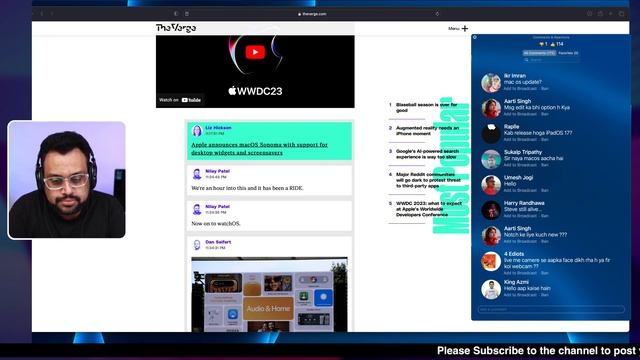Click the Safari downloads icon
The height and width of the screenshot is (360, 640).
click(x=590, y=14)
